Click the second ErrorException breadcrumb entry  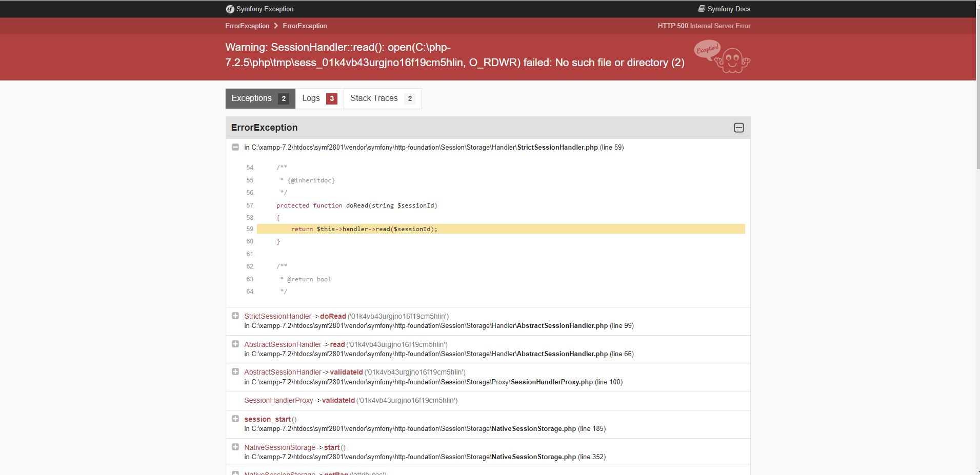(x=305, y=26)
